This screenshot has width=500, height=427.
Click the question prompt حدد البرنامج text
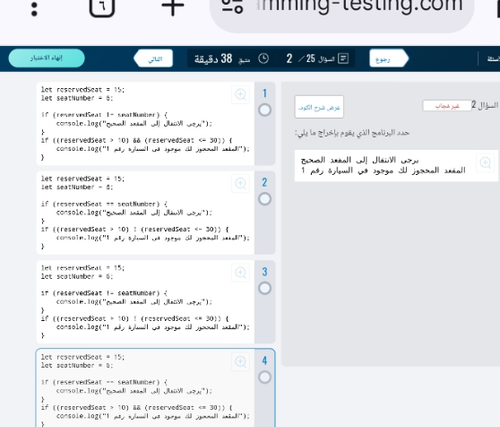click(352, 133)
